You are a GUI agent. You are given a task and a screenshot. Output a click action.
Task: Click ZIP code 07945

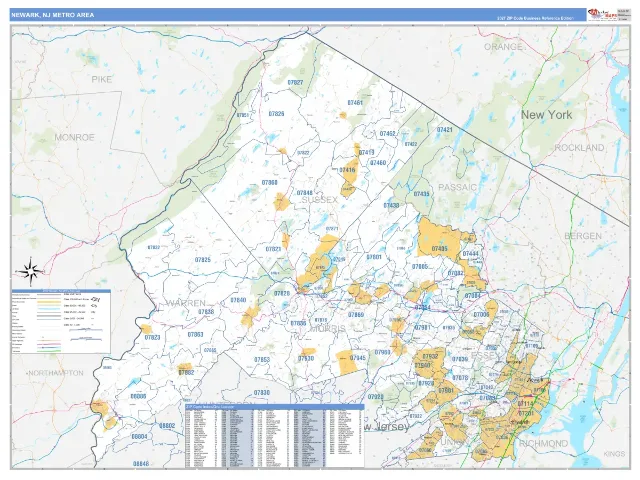(x=358, y=358)
